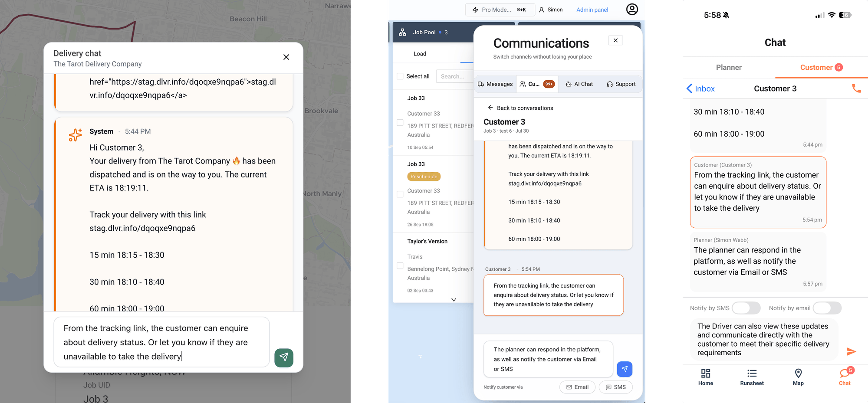This screenshot has width=868, height=403.
Task: Click the silent bell icon in phone status bar
Action: 726,15
